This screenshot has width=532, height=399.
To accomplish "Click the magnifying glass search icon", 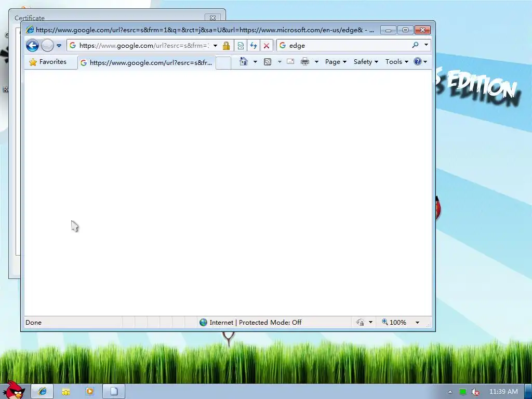I will (415, 45).
